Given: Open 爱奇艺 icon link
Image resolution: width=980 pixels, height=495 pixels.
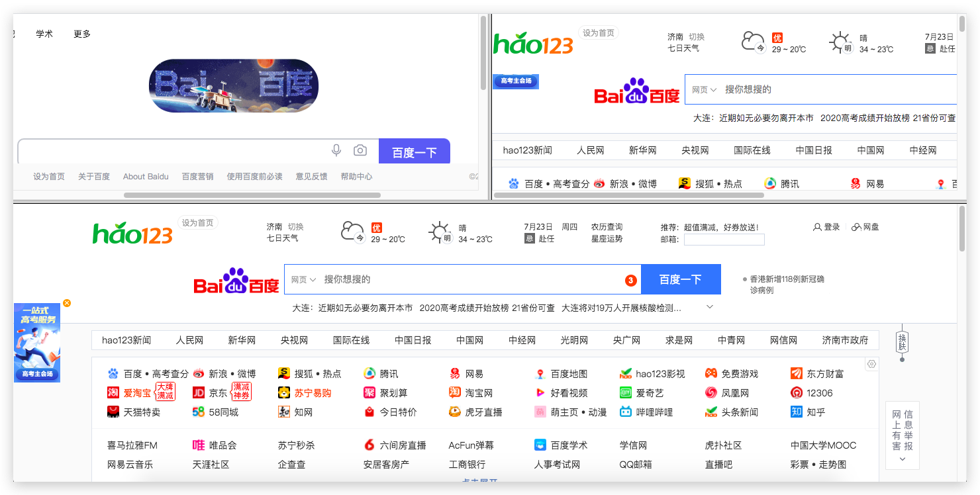Looking at the screenshot, I should (x=626, y=393).
